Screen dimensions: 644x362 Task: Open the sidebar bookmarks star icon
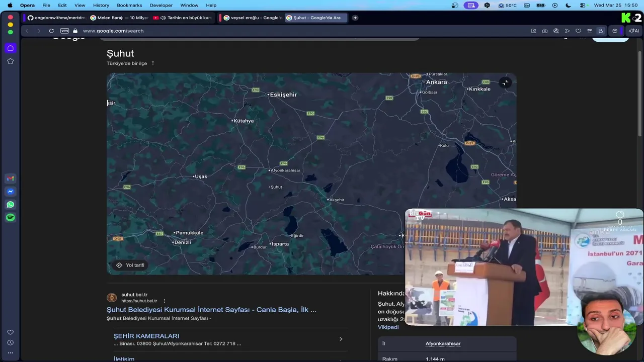click(x=10, y=61)
